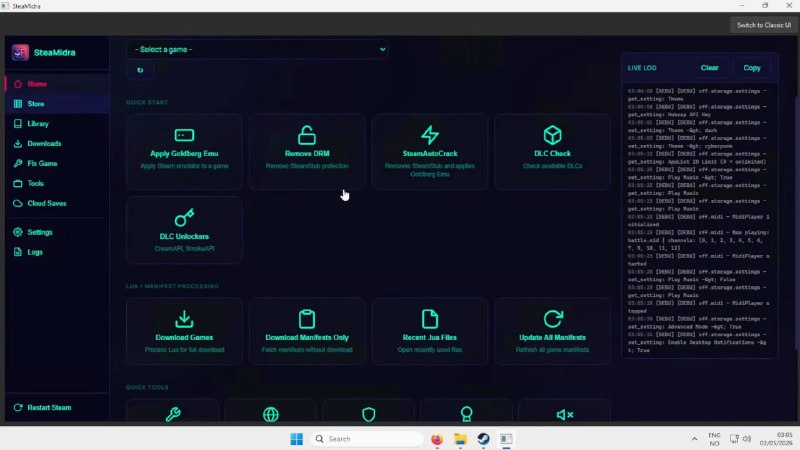
Task: Open Settings from the sidebar
Action: pos(57,232)
